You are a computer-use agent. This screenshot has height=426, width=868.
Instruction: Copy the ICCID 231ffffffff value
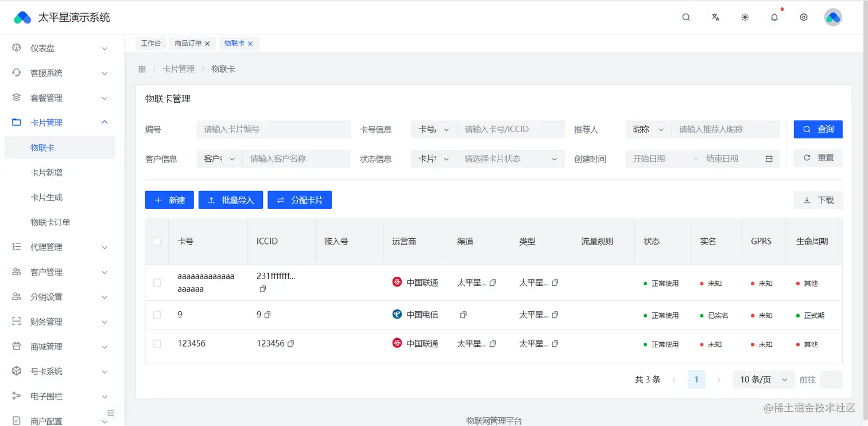263,289
